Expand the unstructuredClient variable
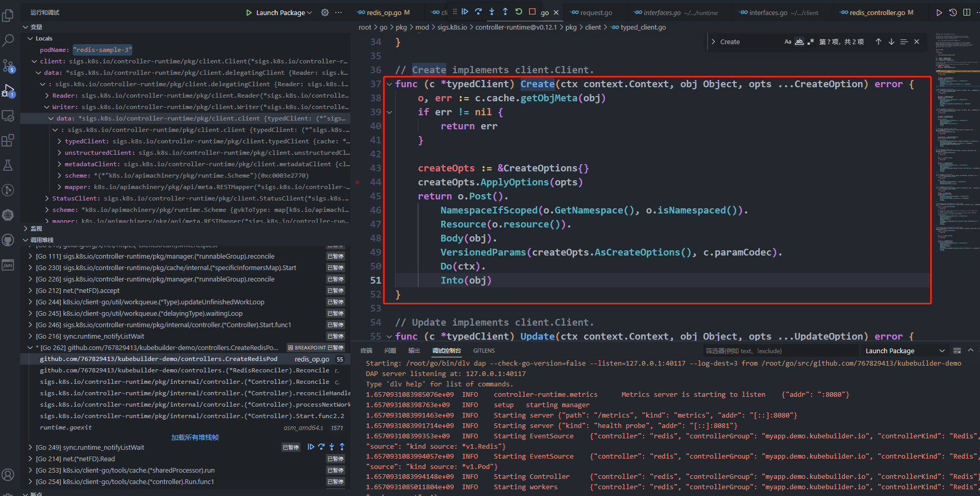This screenshot has width=980, height=496. (x=60, y=153)
